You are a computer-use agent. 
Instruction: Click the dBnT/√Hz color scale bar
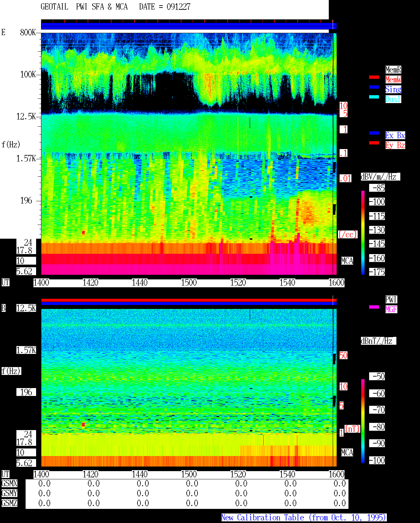(x=363, y=421)
